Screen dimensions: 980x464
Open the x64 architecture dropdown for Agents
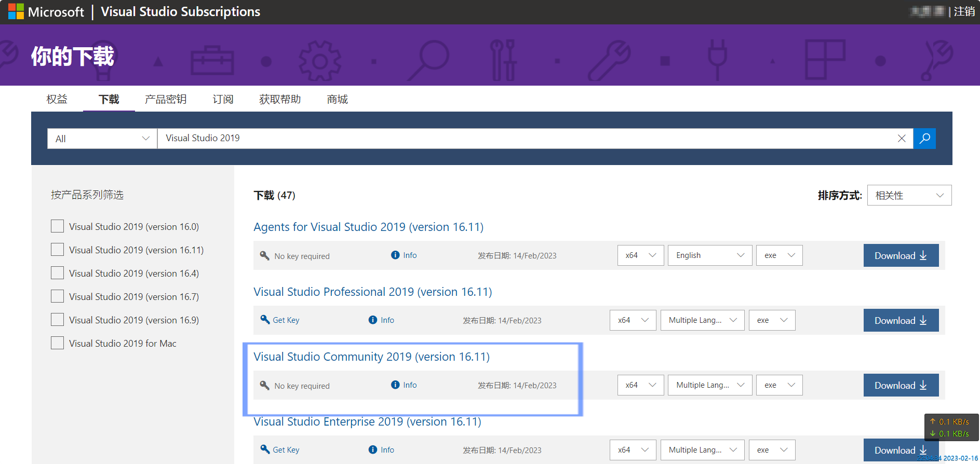click(641, 255)
